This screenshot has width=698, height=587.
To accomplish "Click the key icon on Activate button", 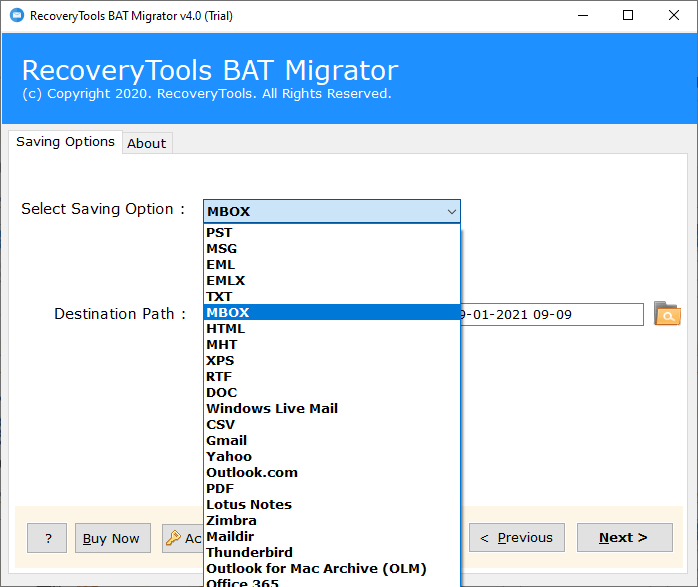I will [173, 538].
